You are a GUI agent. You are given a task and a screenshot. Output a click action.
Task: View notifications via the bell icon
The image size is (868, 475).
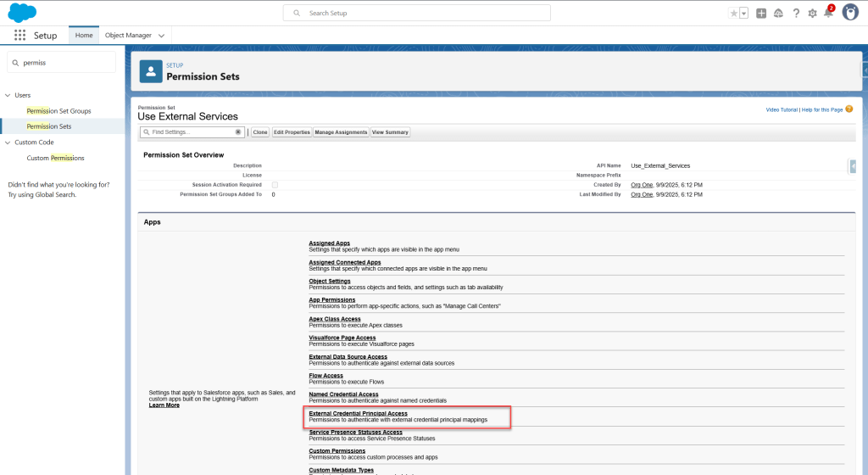point(828,14)
